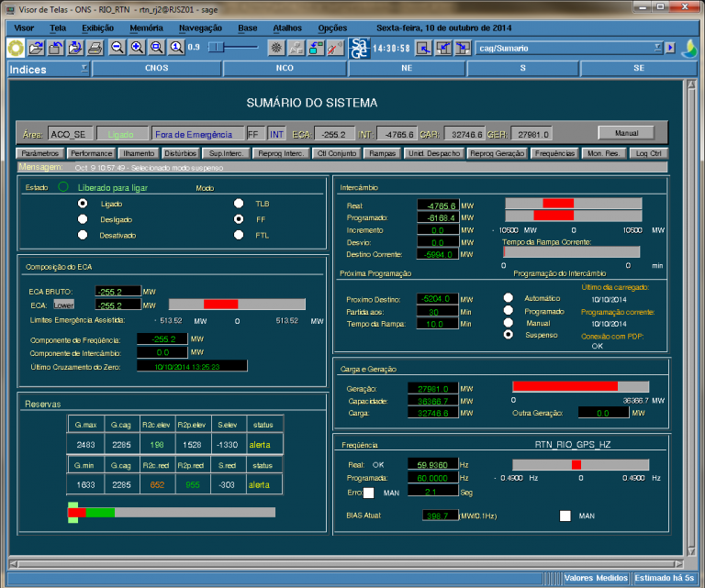Click the yellow gear icon in toolbar
The image size is (705, 588).
[15, 47]
